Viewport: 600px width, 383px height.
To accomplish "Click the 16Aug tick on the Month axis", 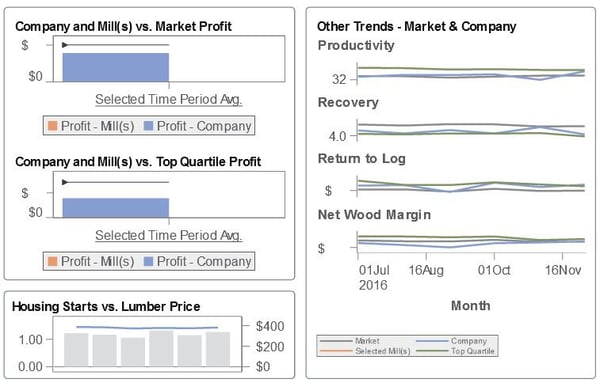I will [426, 270].
